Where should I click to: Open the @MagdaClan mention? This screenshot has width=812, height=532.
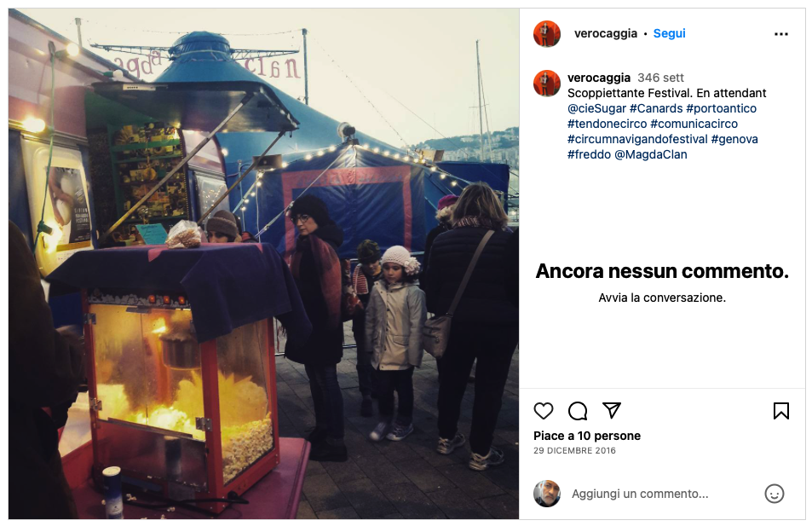(x=650, y=154)
